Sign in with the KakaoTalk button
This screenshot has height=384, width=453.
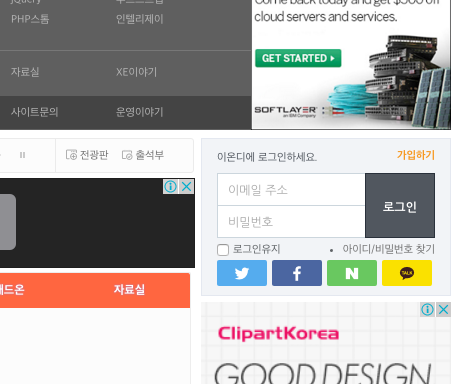click(407, 273)
